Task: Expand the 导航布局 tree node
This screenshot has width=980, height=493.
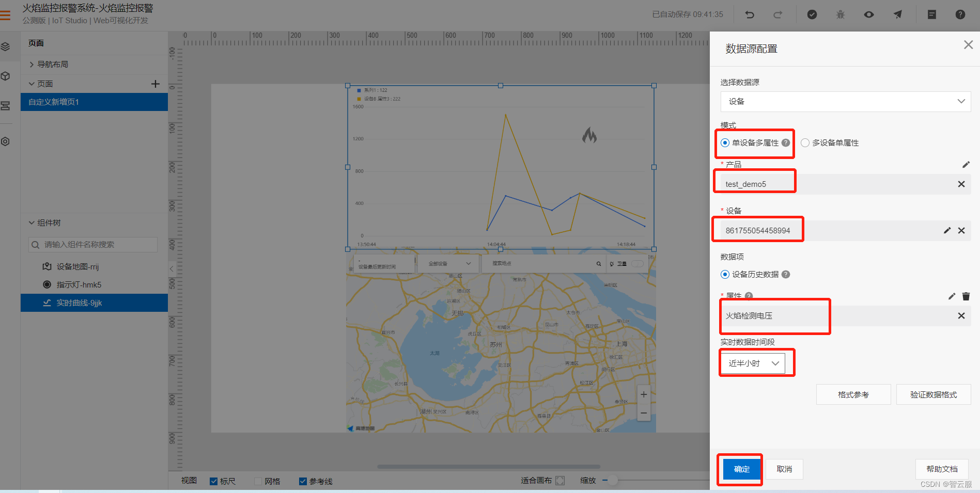Action: pyautogui.click(x=32, y=64)
